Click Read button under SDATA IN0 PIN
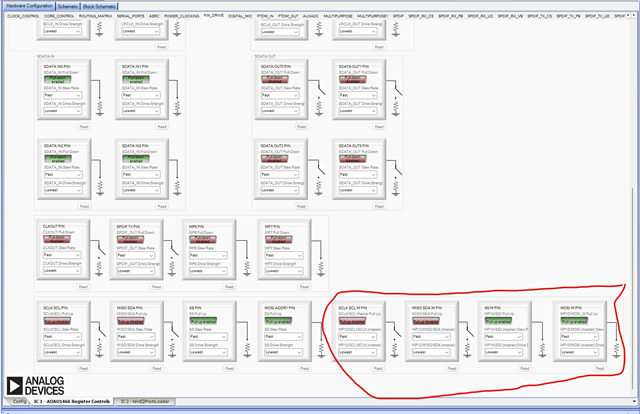The width and height of the screenshot is (640, 414). pyautogui.click(x=84, y=127)
